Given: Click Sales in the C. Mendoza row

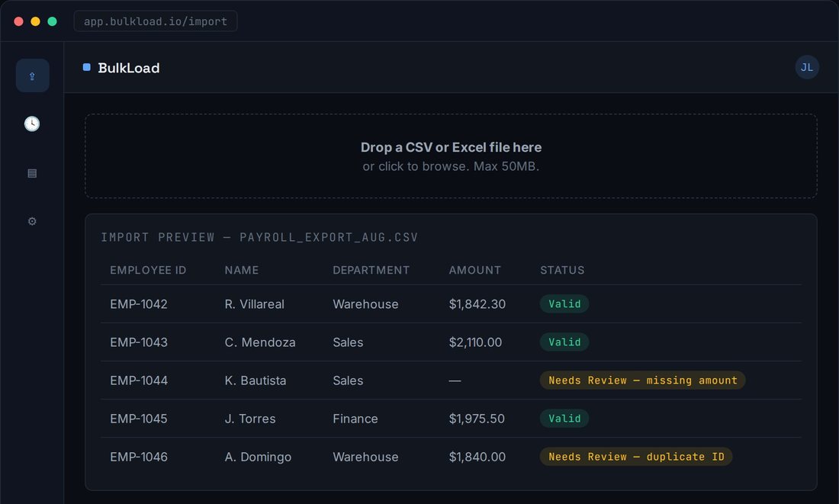Looking at the screenshot, I should pos(348,342).
